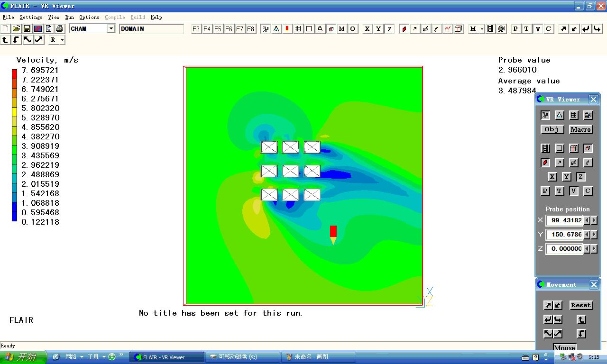The image size is (607, 364).
Task: Click the line graph plot icon in toolbar
Action: [x=448, y=29]
